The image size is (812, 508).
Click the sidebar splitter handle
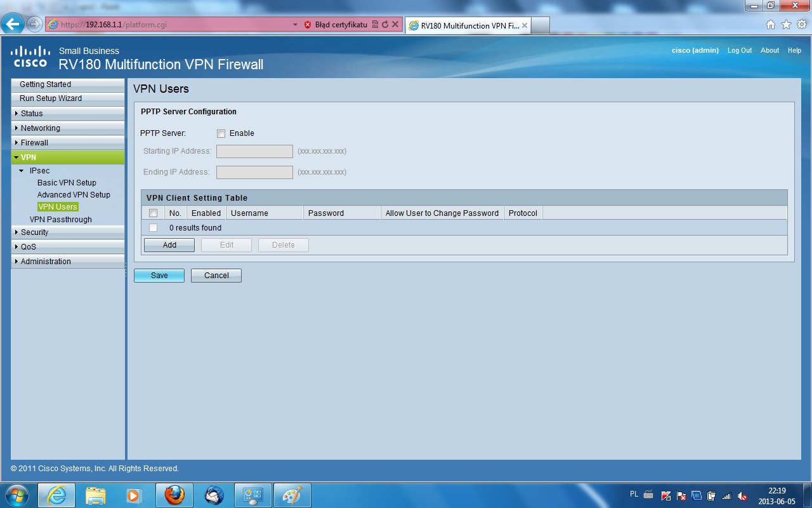pyautogui.click(x=126, y=269)
